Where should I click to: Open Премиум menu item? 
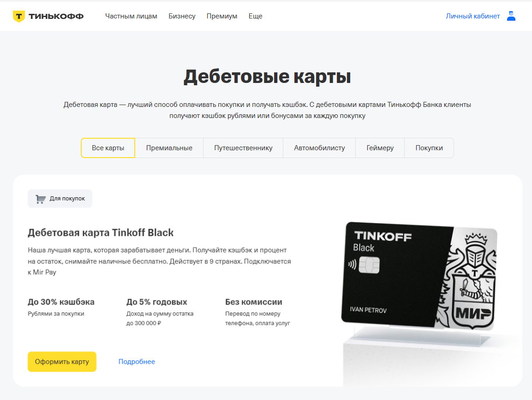222,16
